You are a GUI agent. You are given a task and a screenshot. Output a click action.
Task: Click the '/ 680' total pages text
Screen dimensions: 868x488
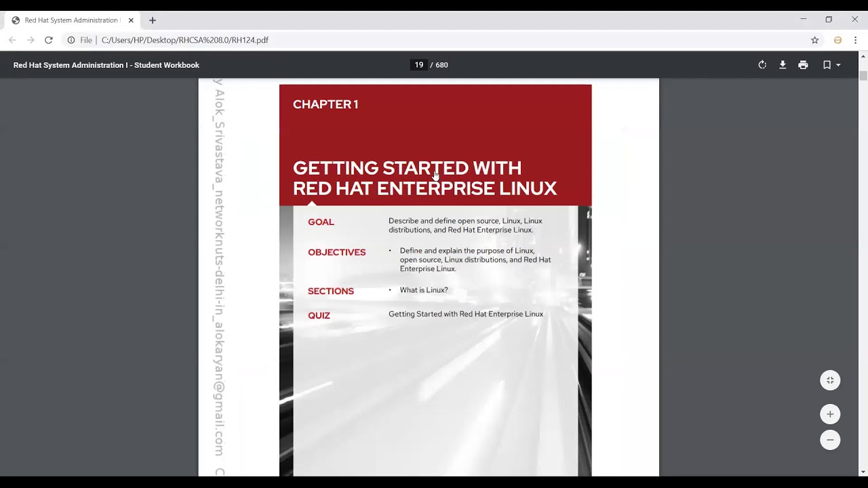pyautogui.click(x=439, y=65)
